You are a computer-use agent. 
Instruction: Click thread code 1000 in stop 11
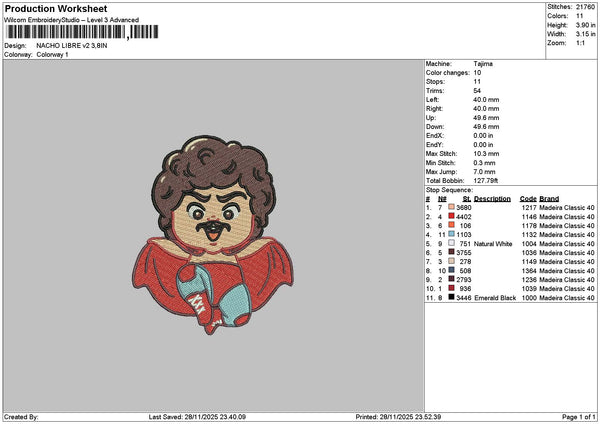[529, 297]
